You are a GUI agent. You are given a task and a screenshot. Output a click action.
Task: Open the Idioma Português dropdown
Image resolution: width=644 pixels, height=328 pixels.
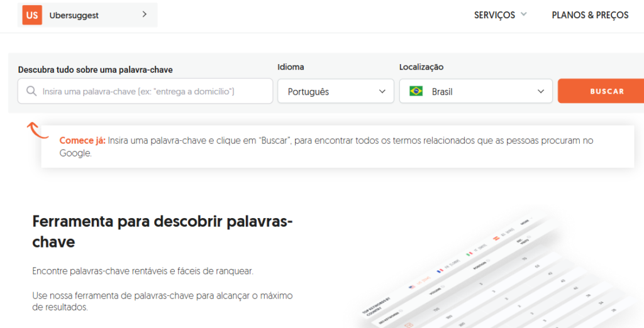click(336, 91)
